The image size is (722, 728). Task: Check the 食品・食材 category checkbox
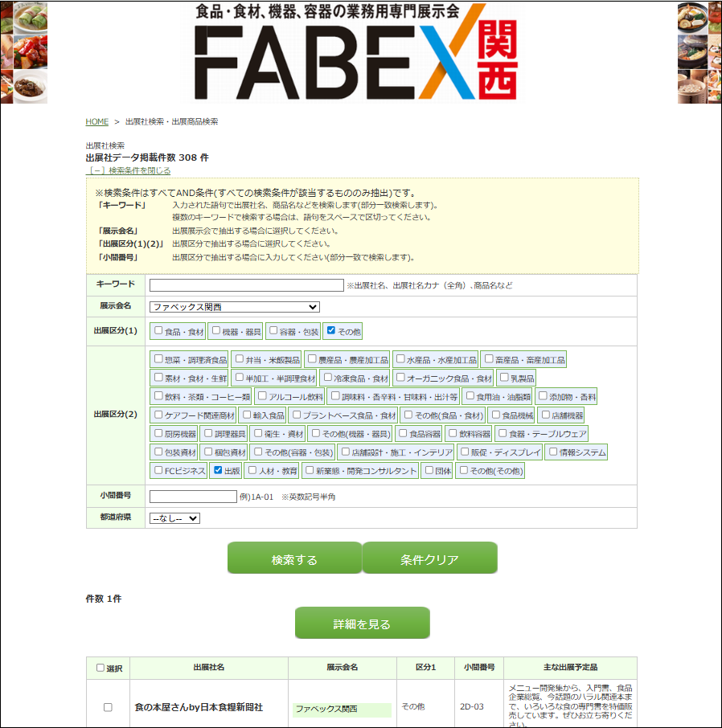(x=159, y=331)
